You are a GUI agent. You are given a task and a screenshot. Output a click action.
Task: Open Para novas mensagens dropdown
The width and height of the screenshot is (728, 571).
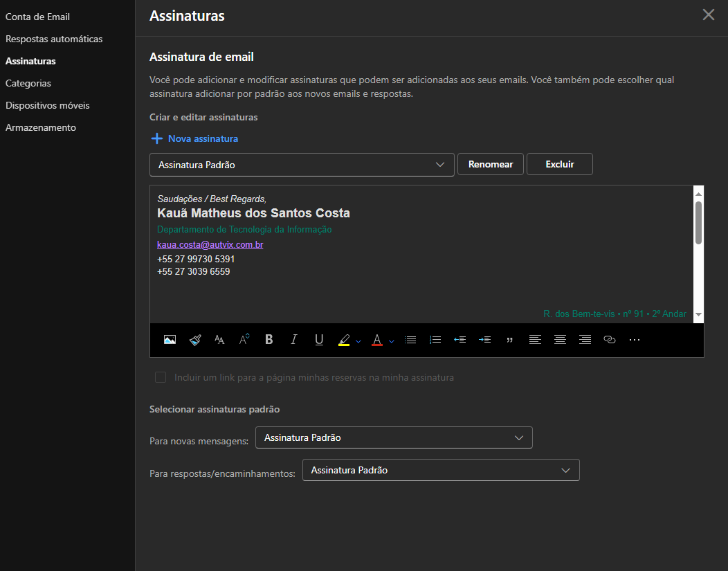394,437
